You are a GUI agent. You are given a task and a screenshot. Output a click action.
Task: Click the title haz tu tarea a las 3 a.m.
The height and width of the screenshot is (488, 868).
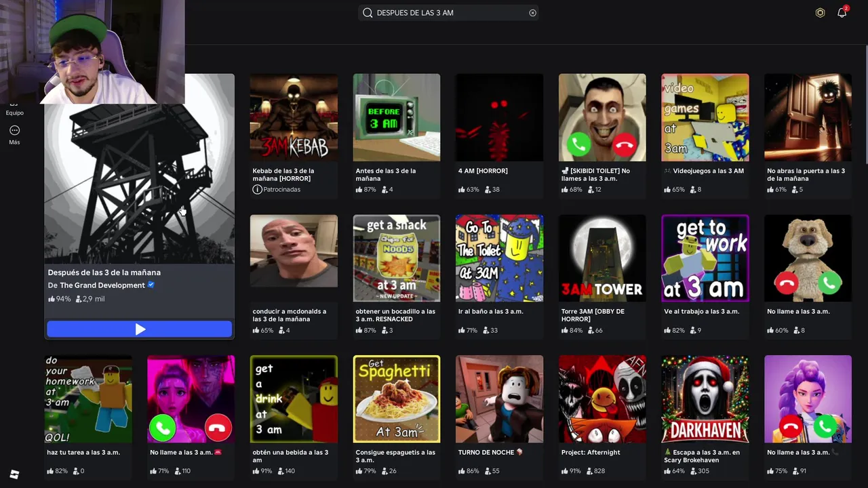point(83,453)
